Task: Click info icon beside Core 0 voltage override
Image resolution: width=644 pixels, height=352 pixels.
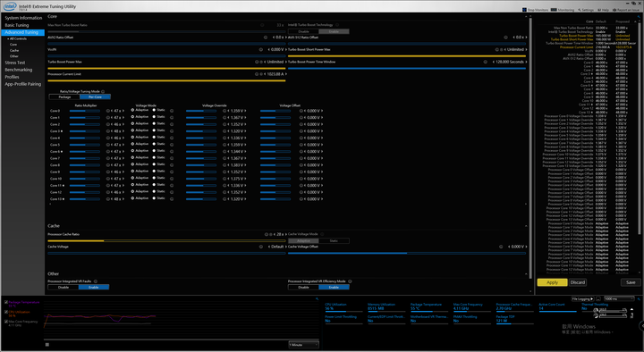Action: (225, 111)
